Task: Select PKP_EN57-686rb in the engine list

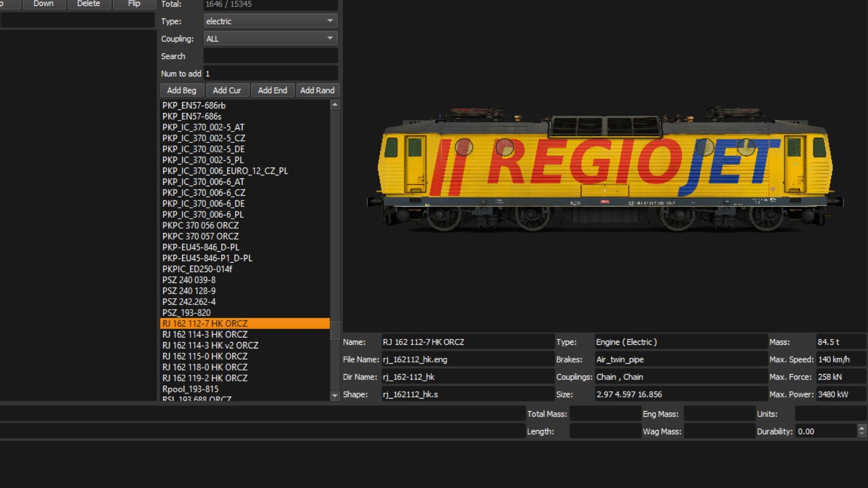Action: 194,105
